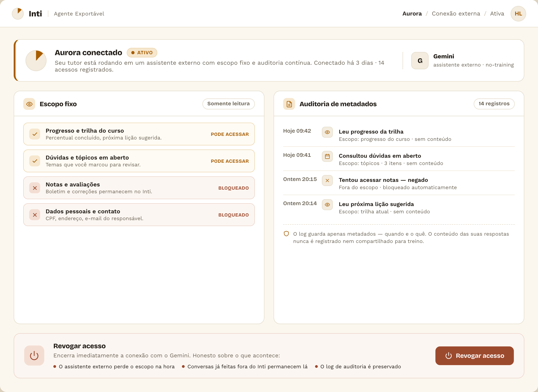Click the Hoje 09:41 timestamp
538x392 pixels.
coord(297,155)
